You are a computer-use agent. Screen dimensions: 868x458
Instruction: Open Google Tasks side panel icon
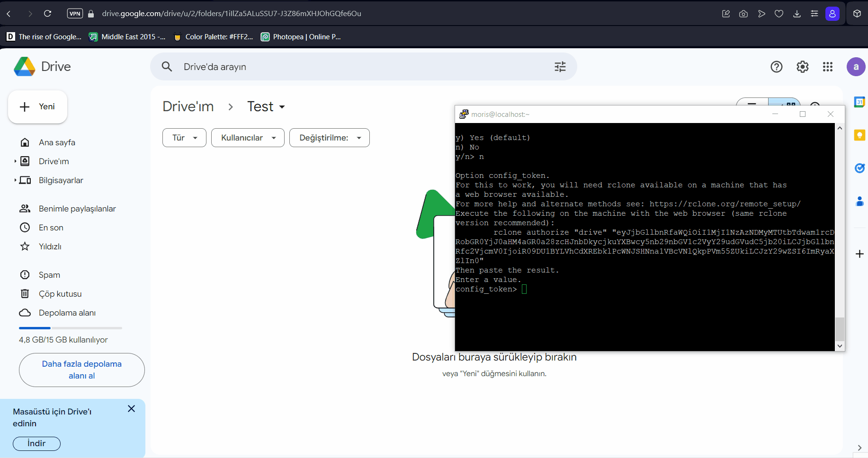click(859, 168)
